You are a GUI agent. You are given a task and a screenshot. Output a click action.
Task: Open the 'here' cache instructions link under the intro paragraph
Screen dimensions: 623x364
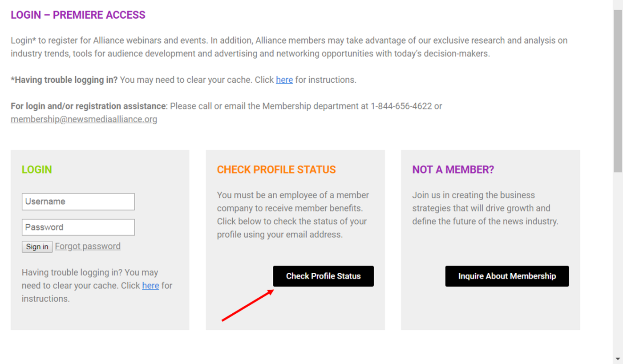[284, 80]
